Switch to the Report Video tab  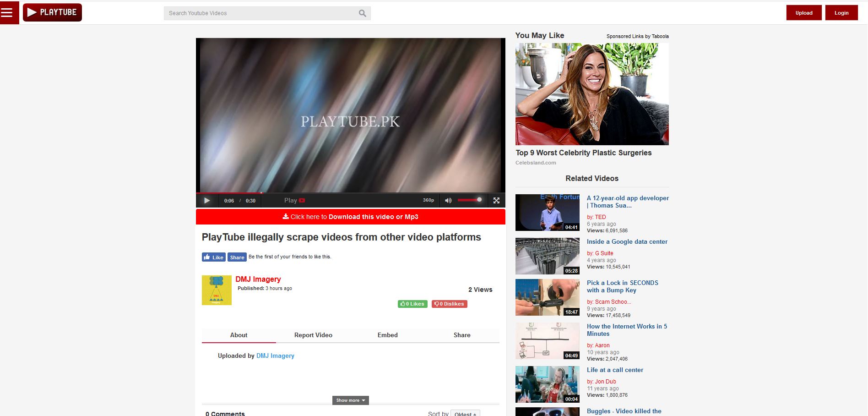pos(313,335)
